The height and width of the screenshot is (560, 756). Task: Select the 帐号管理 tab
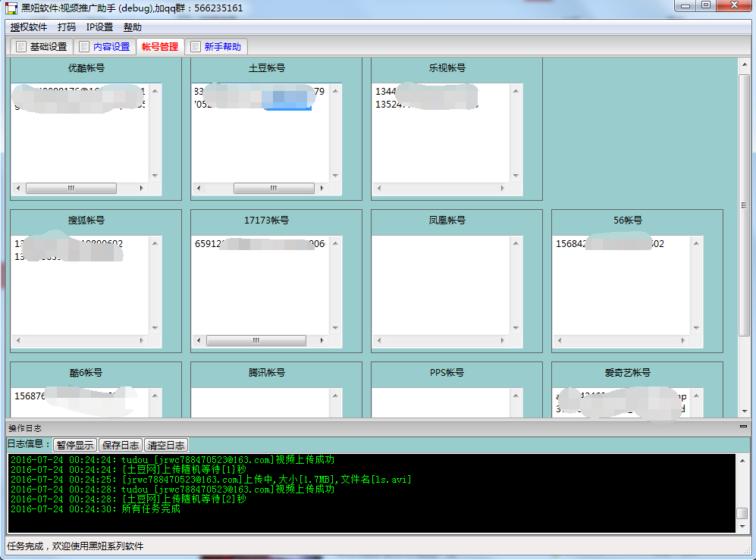click(x=160, y=47)
